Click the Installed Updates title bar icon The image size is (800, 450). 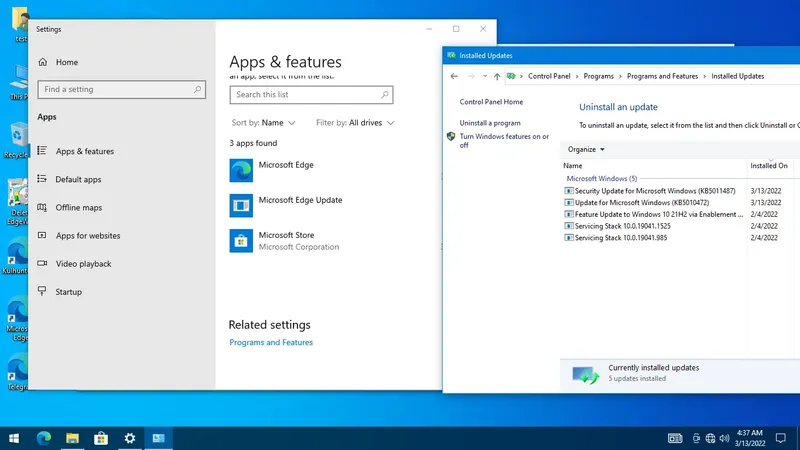coord(451,55)
